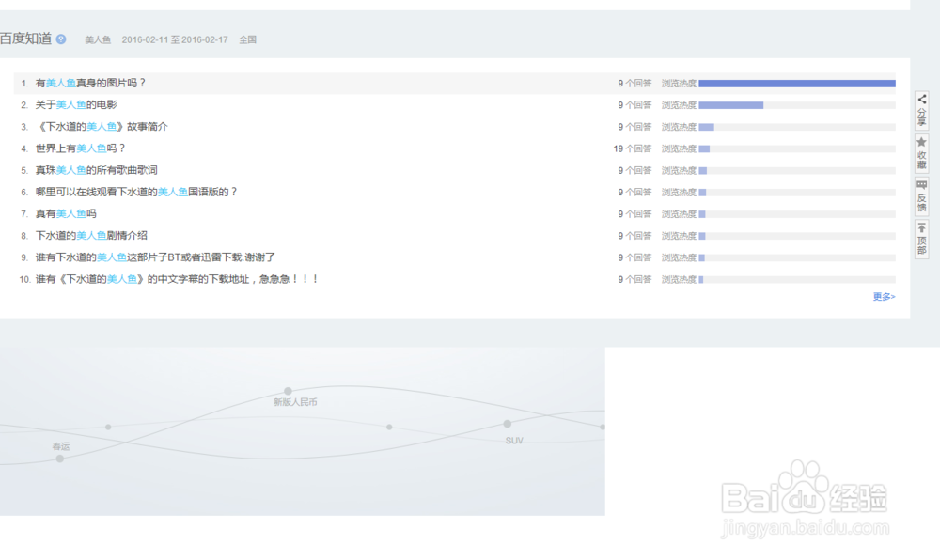
Task: Jump to top with 顶部 icon
Action: pyautogui.click(x=921, y=240)
